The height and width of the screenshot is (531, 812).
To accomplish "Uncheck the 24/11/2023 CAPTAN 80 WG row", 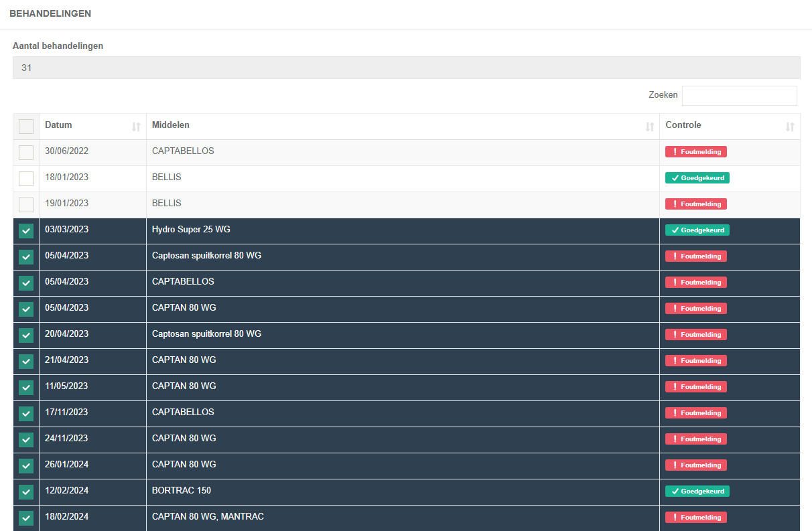I will [x=26, y=440].
